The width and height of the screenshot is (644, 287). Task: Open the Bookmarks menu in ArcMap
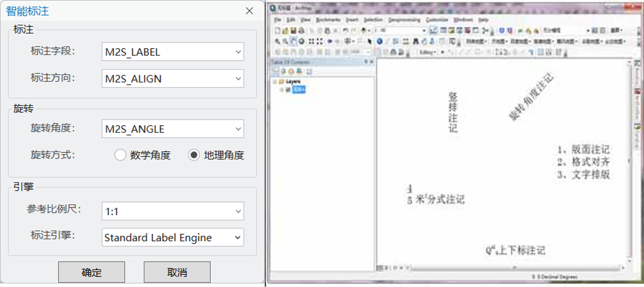pos(328,20)
